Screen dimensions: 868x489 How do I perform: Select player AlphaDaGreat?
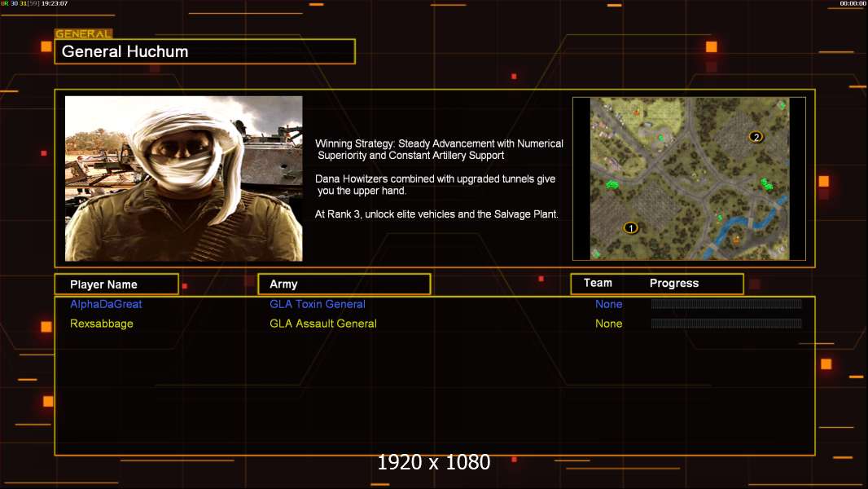click(106, 304)
